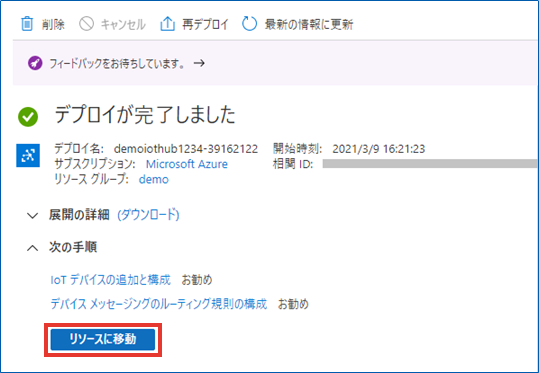The width and height of the screenshot is (539, 373).
Task: Click the リソースに移動 button
Action: (x=103, y=340)
